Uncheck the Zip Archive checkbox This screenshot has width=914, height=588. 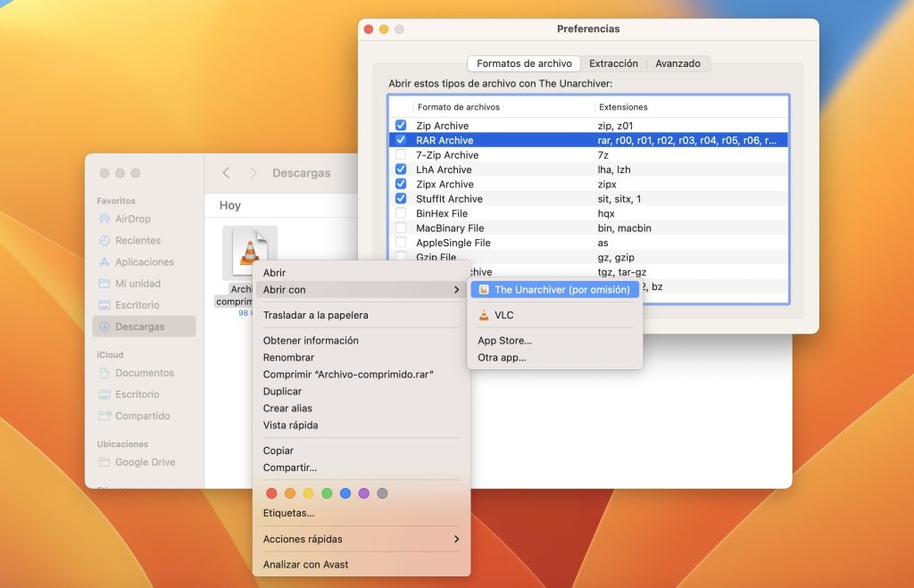pos(401,126)
